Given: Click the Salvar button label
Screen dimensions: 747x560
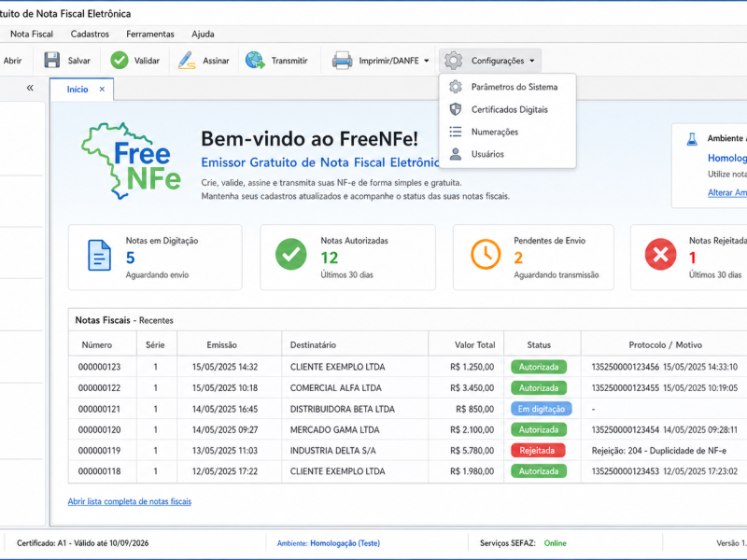Looking at the screenshot, I should pos(79,61).
